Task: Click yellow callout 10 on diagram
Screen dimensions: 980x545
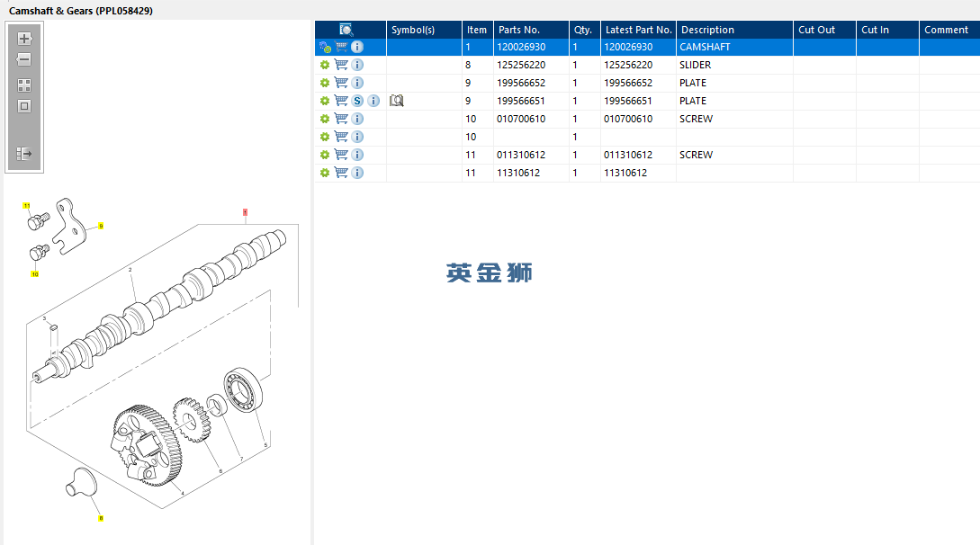Action: click(35, 274)
